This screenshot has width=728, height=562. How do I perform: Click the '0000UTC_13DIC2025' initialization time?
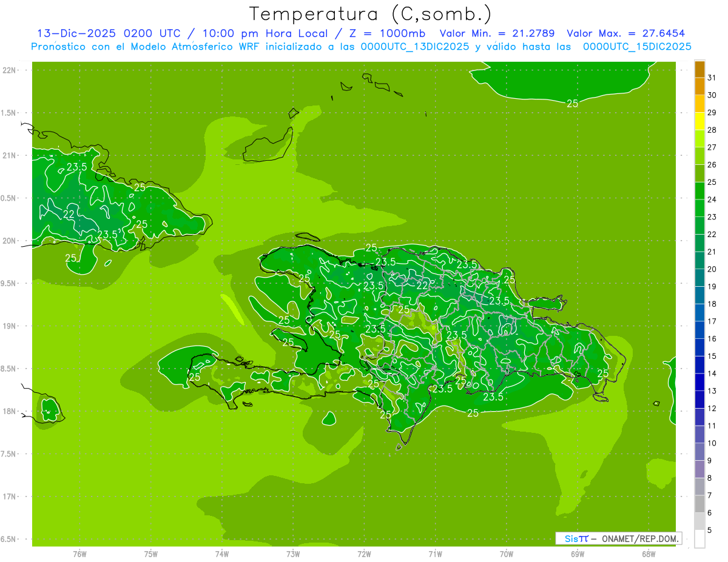[x=415, y=47]
